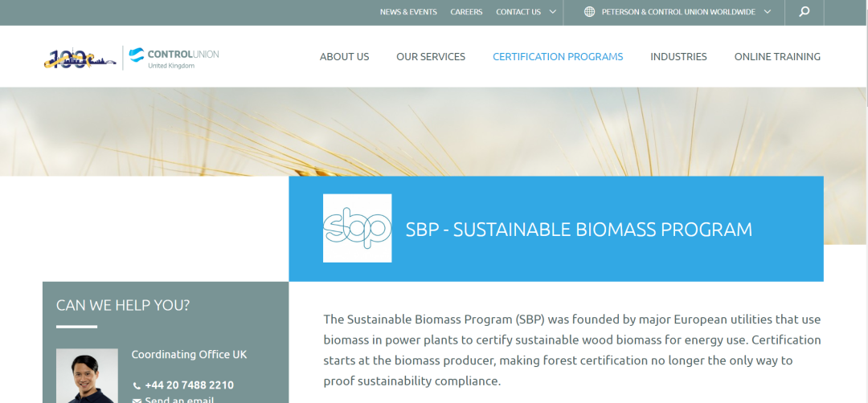Open the About Us menu
The image size is (868, 403).
tap(344, 56)
